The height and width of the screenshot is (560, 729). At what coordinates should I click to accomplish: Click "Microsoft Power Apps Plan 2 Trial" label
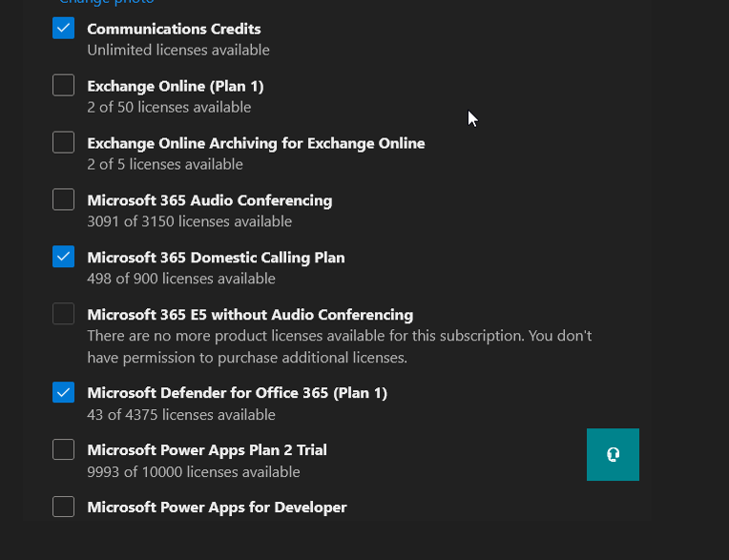[x=207, y=450]
